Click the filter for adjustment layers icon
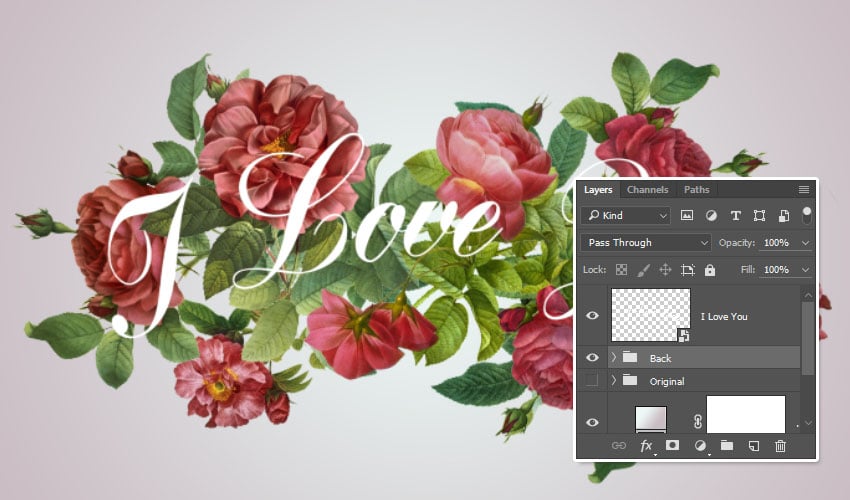Viewport: 850px width, 500px height. (x=711, y=216)
